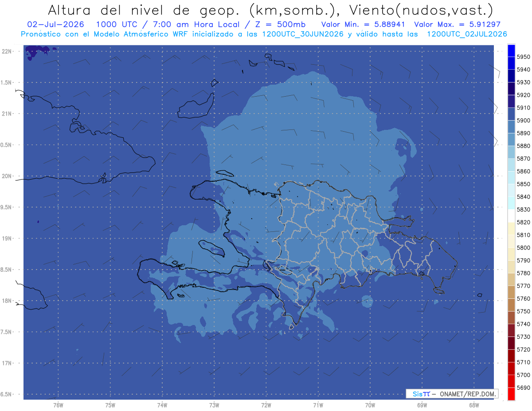Click the '22N' latitude axis label

pos(7,51)
